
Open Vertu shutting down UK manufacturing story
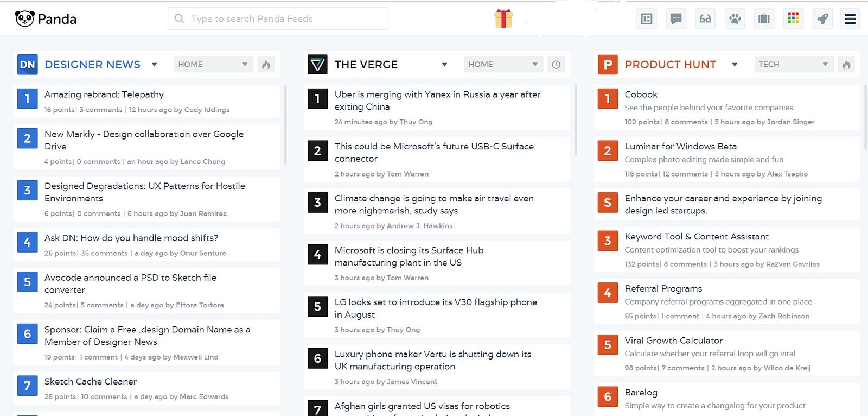pyautogui.click(x=433, y=360)
